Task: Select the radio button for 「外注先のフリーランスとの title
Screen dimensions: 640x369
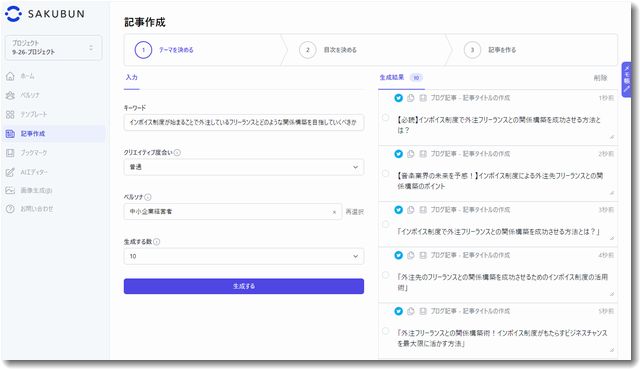Action: [385, 275]
